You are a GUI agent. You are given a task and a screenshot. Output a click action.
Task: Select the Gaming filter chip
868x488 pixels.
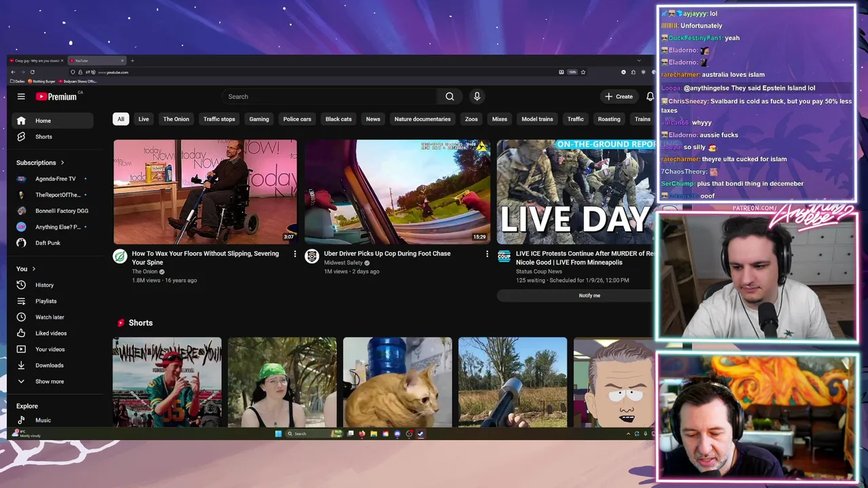click(259, 119)
